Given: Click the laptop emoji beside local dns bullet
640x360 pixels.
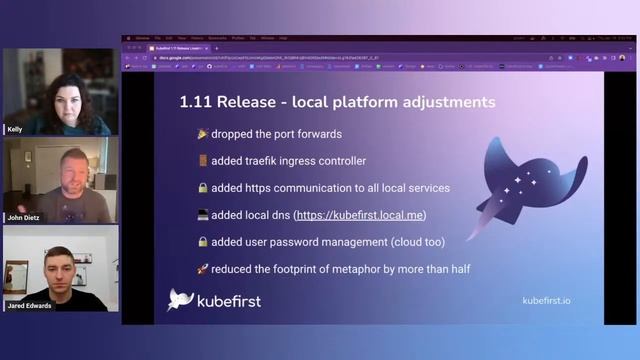Looking at the screenshot, I should 203,215.
